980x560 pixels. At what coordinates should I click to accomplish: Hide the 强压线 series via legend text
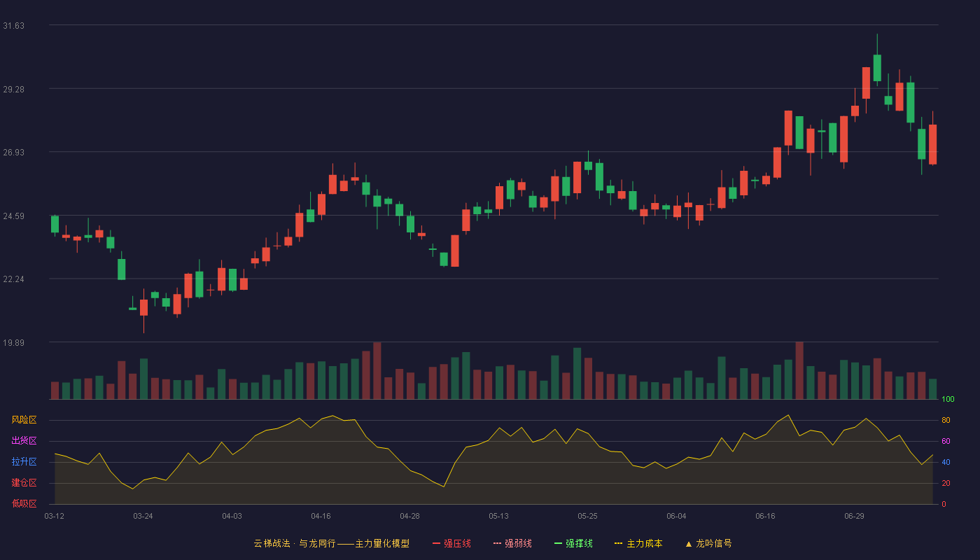pos(457,543)
